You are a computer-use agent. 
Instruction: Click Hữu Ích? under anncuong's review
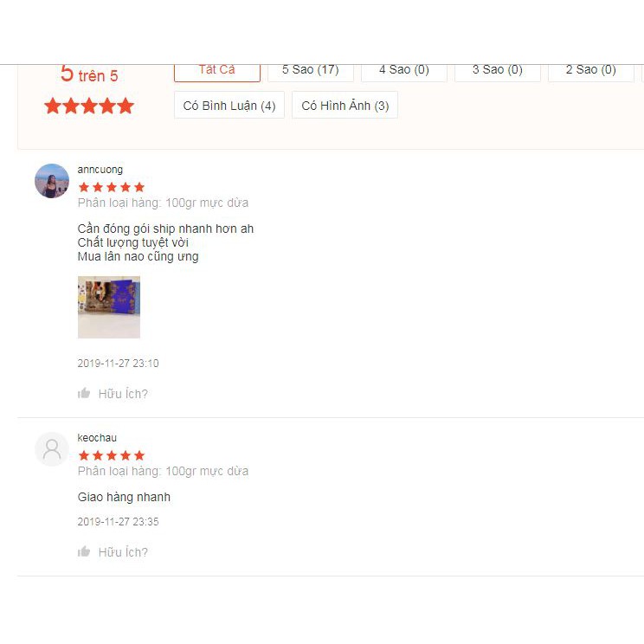[123, 394]
